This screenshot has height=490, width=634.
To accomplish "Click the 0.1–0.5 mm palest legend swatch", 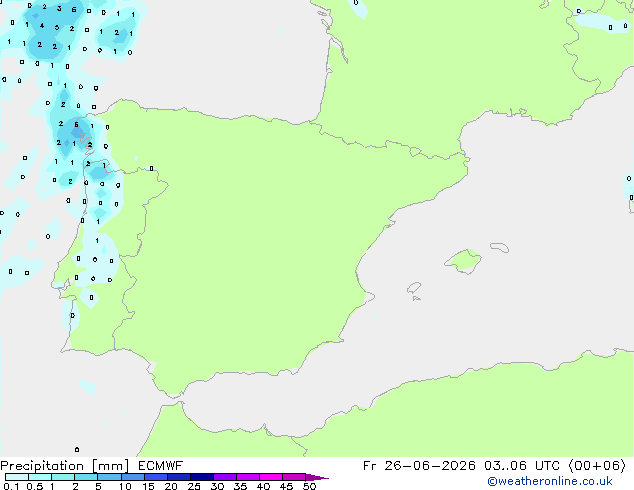I will click(x=17, y=477).
